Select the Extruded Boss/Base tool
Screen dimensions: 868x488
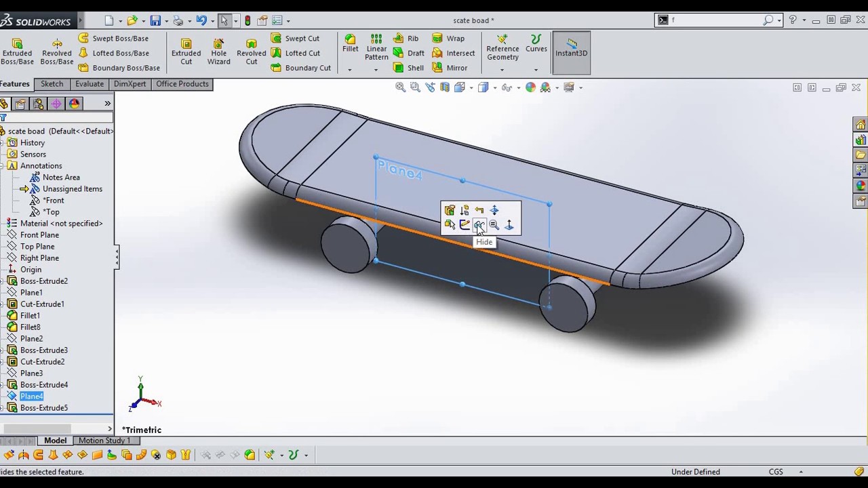17,51
